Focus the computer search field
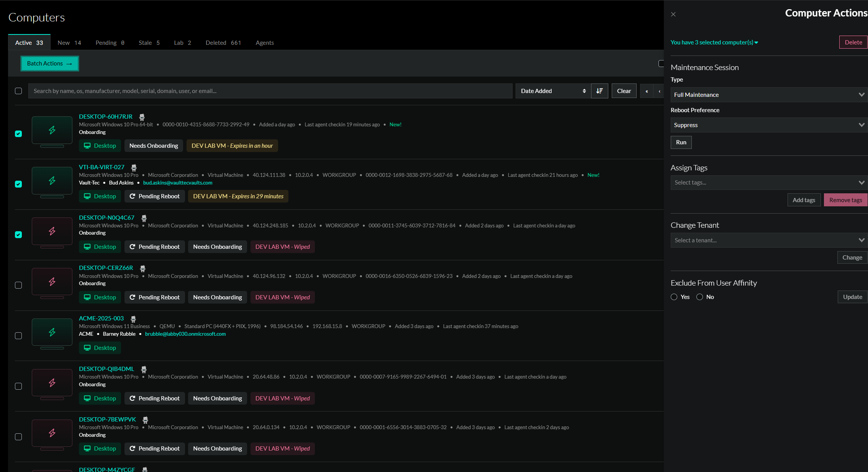The width and height of the screenshot is (868, 472). pos(270,91)
